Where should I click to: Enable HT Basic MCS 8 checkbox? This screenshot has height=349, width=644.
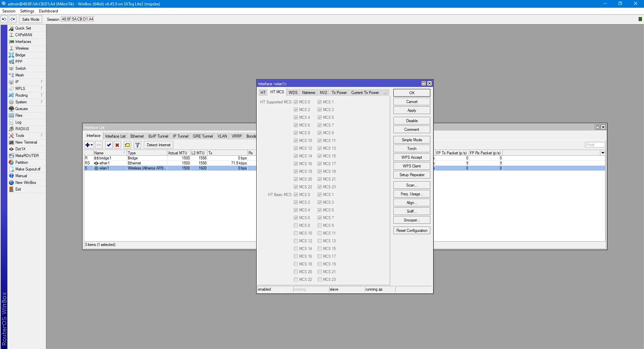pos(296,226)
